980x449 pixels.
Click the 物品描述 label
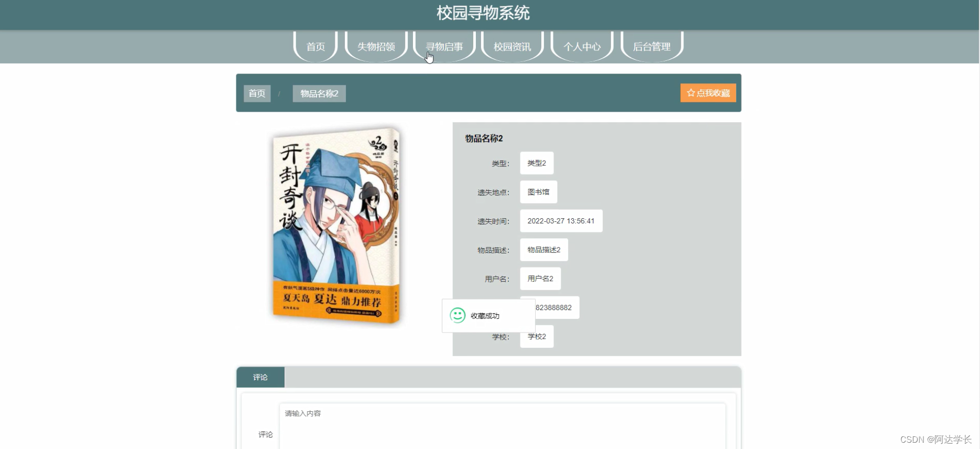tap(493, 250)
